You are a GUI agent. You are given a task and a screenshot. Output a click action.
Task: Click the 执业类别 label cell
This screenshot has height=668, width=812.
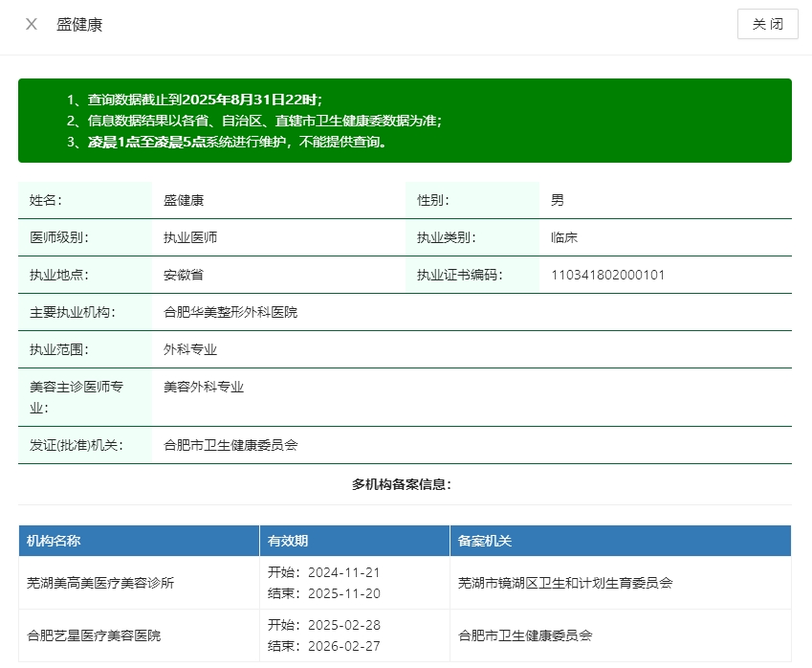pos(472,237)
